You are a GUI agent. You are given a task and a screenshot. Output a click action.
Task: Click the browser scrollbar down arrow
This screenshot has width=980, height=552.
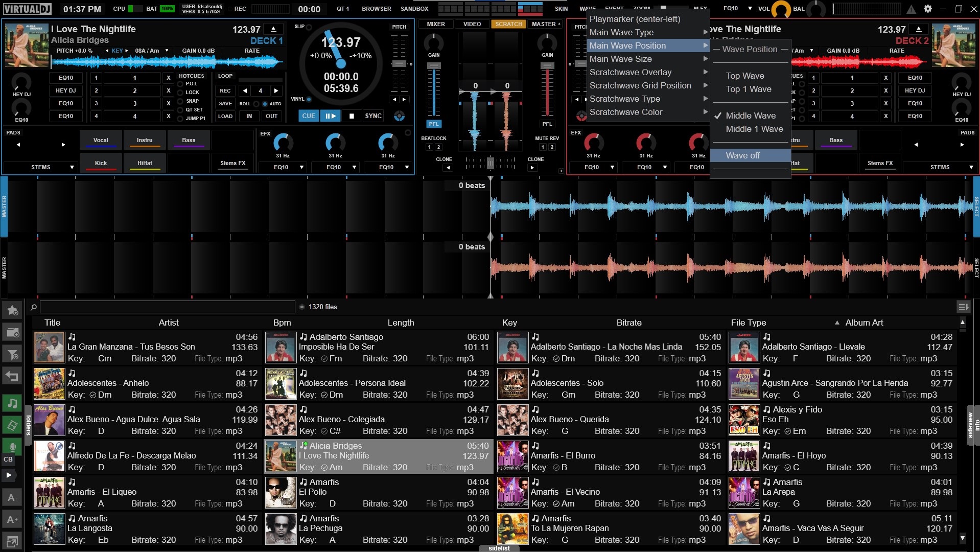(x=963, y=538)
